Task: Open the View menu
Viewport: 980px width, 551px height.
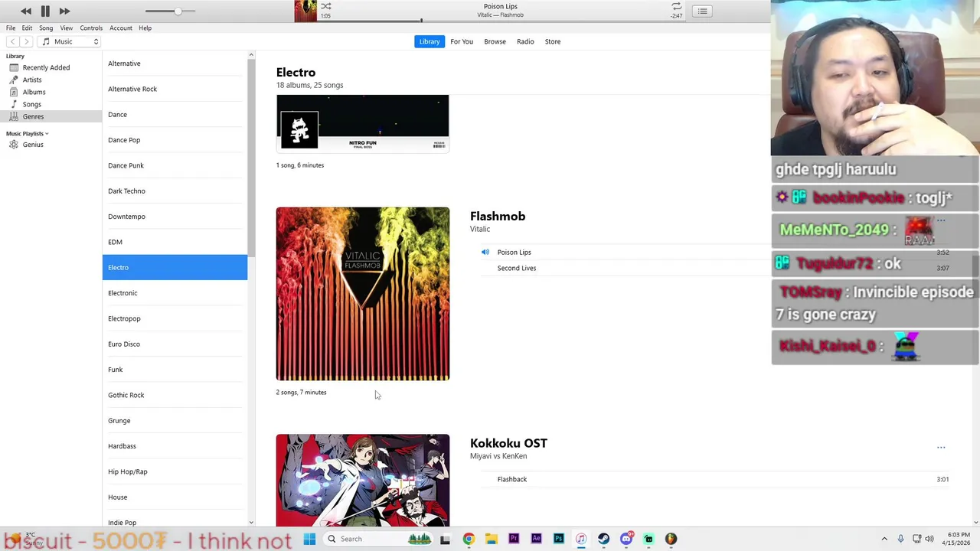Action: point(67,28)
